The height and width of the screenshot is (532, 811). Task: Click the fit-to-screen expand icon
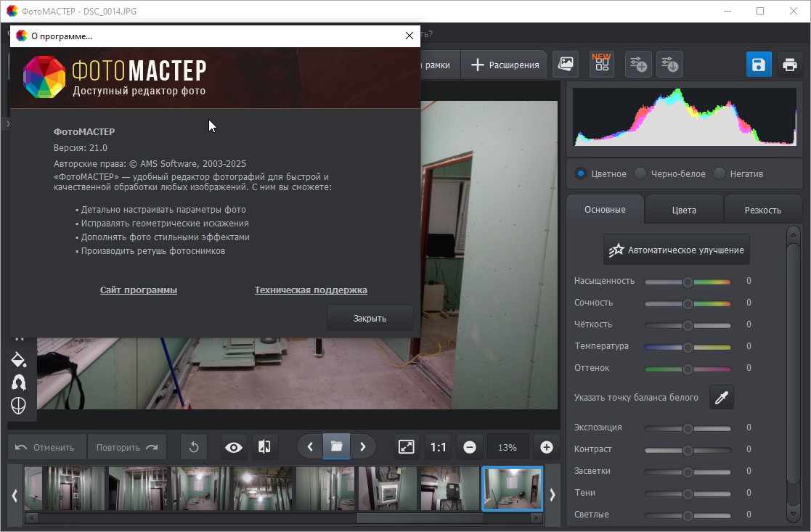point(407,447)
